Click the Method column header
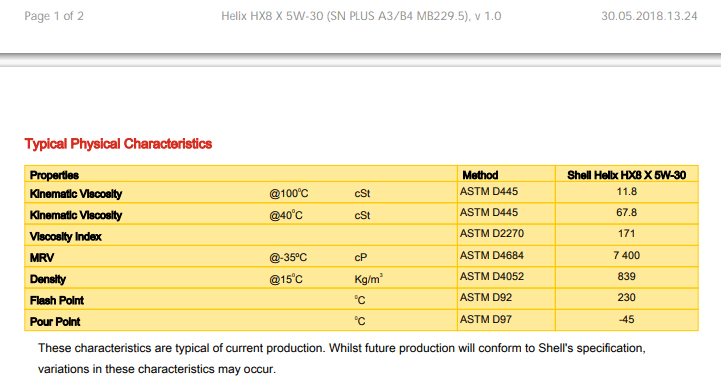 point(480,175)
